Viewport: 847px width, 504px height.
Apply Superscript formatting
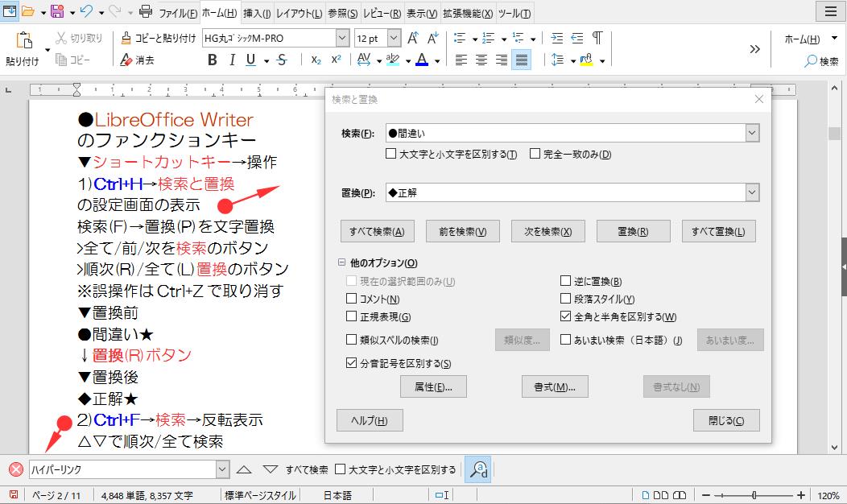pos(336,60)
